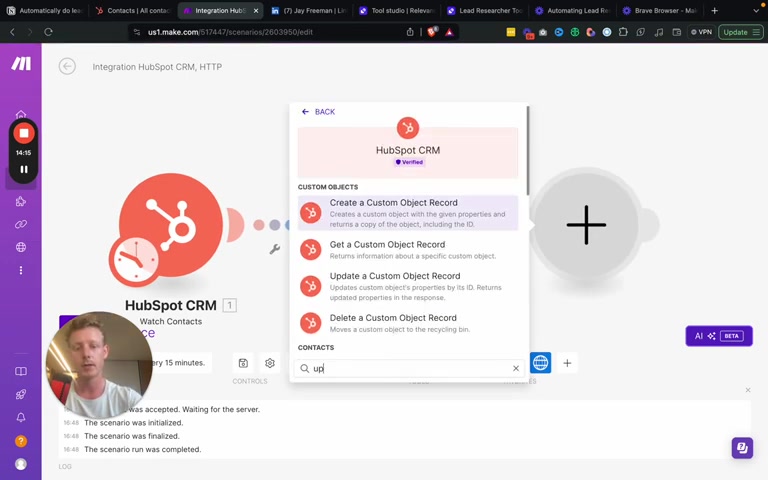
Task: Click the Make logo in sidebar
Action: click(x=21, y=63)
